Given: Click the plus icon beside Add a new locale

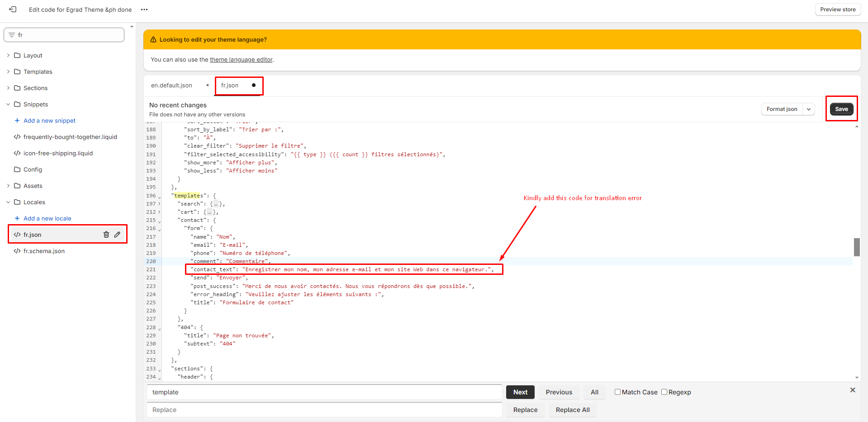Looking at the screenshot, I should point(17,218).
